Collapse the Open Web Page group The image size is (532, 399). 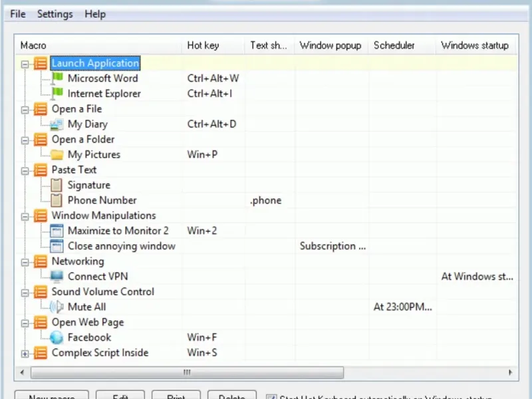coord(25,323)
